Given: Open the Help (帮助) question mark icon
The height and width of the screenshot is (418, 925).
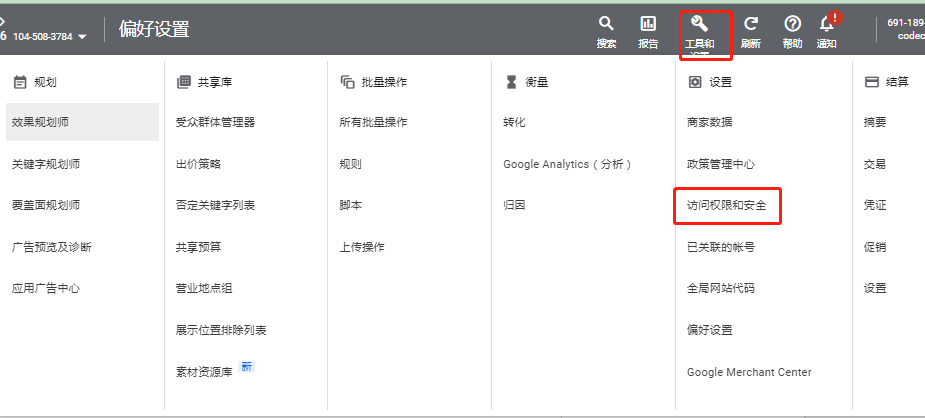Looking at the screenshot, I should (792, 24).
